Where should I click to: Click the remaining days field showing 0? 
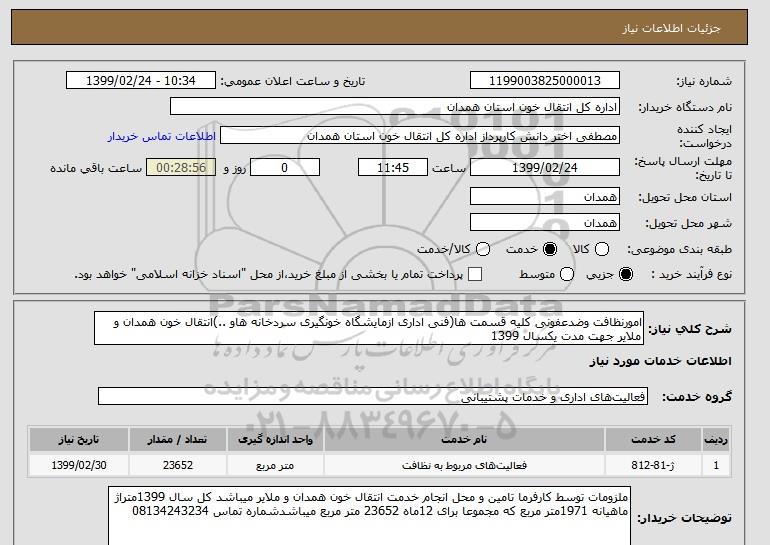[x=285, y=167]
